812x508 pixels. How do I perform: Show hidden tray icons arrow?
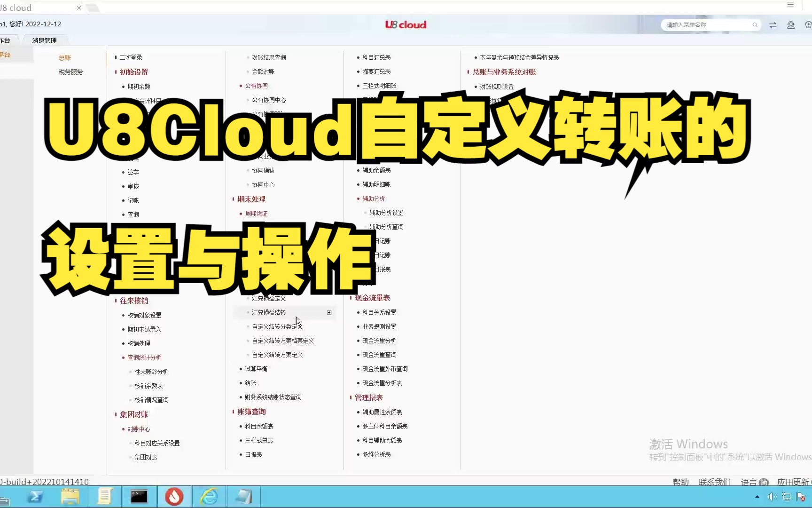(757, 497)
